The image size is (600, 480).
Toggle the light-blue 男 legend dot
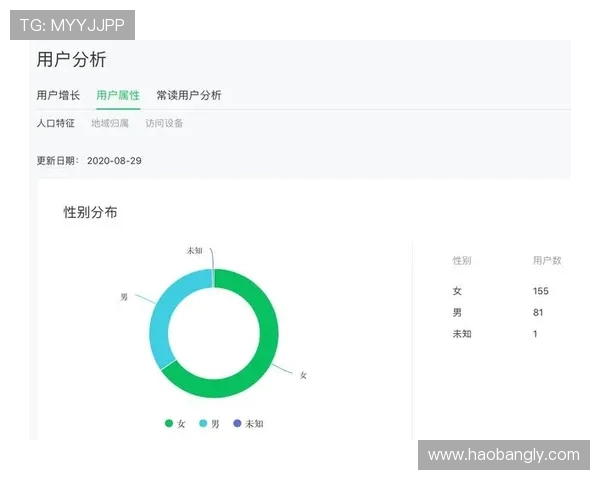tap(203, 423)
